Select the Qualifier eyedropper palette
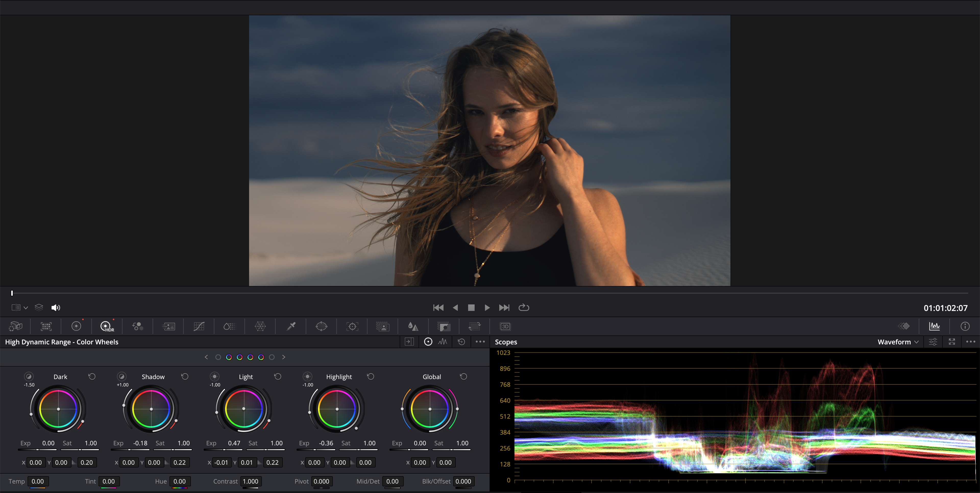This screenshot has width=980, height=493. [x=291, y=326]
